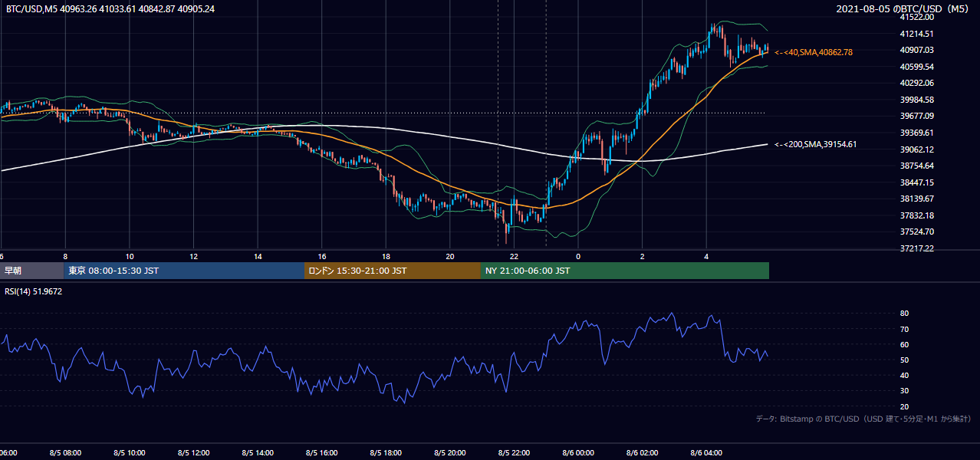980x460 pixels.
Task: Click the 8/5 22:00 date label
Action: point(514,453)
